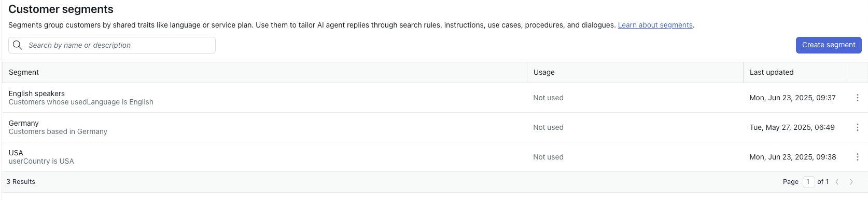Click the page number box
868x200 pixels.
808,182
